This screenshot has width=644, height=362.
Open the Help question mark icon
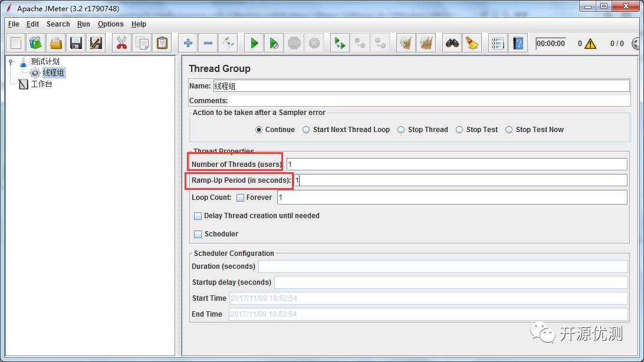(518, 43)
